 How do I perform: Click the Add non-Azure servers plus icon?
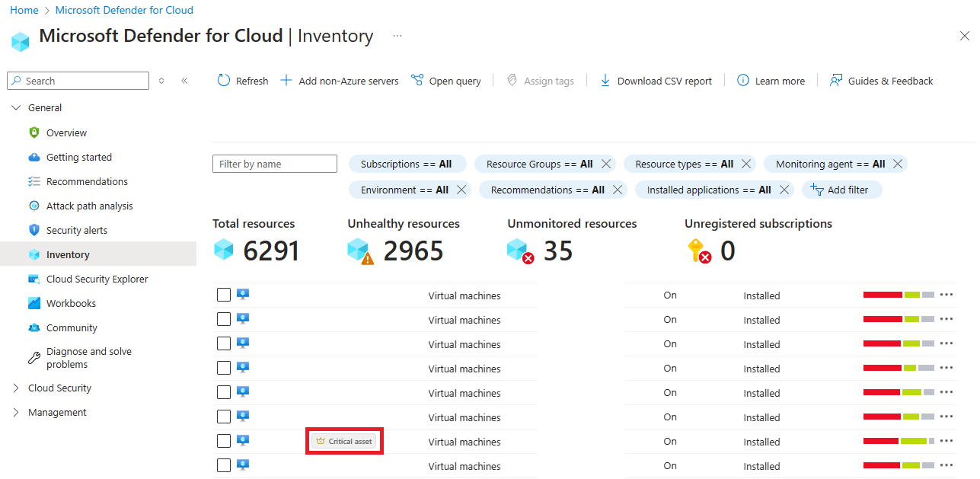point(286,81)
